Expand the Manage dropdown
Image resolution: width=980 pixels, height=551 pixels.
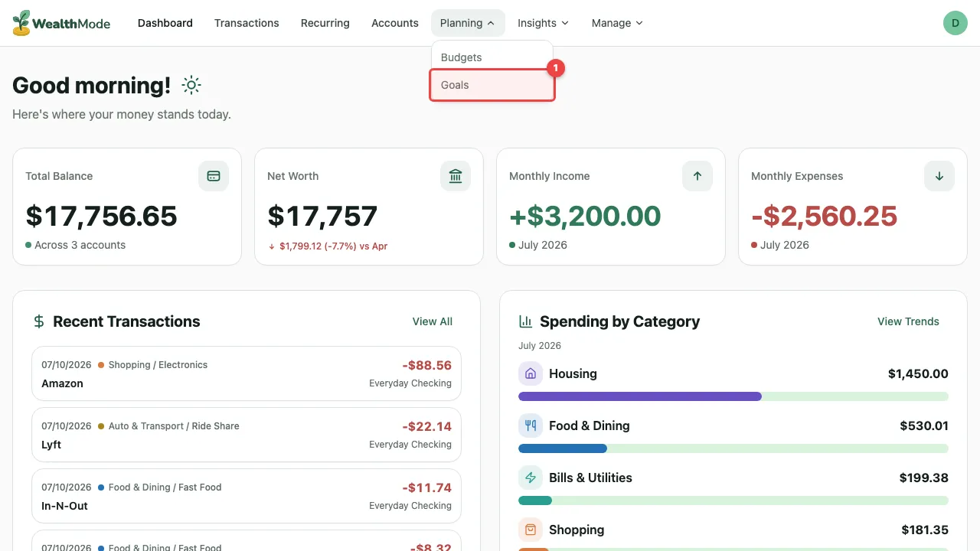tap(617, 23)
